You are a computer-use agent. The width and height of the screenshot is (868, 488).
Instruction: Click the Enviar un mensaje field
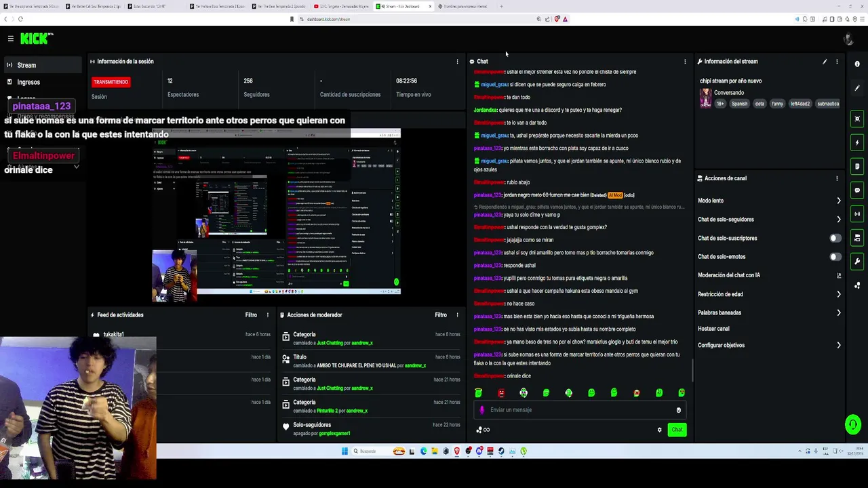pyautogui.click(x=580, y=410)
